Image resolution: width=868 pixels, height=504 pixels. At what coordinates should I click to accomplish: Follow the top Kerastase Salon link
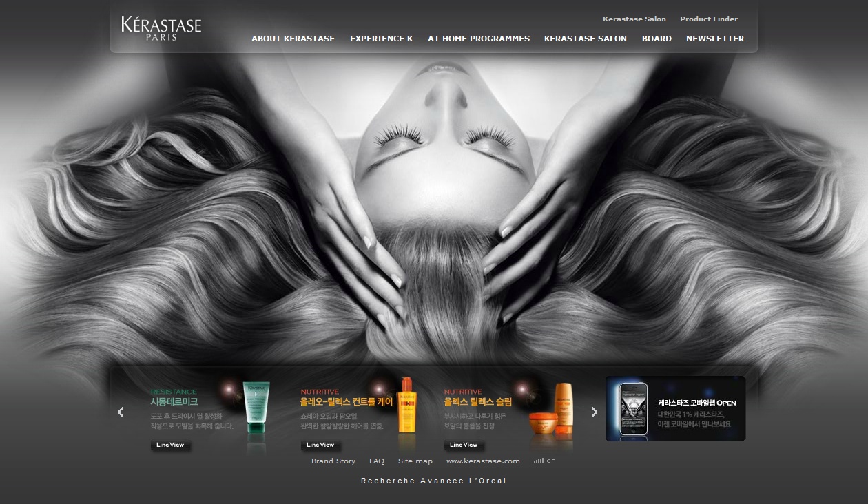click(634, 19)
